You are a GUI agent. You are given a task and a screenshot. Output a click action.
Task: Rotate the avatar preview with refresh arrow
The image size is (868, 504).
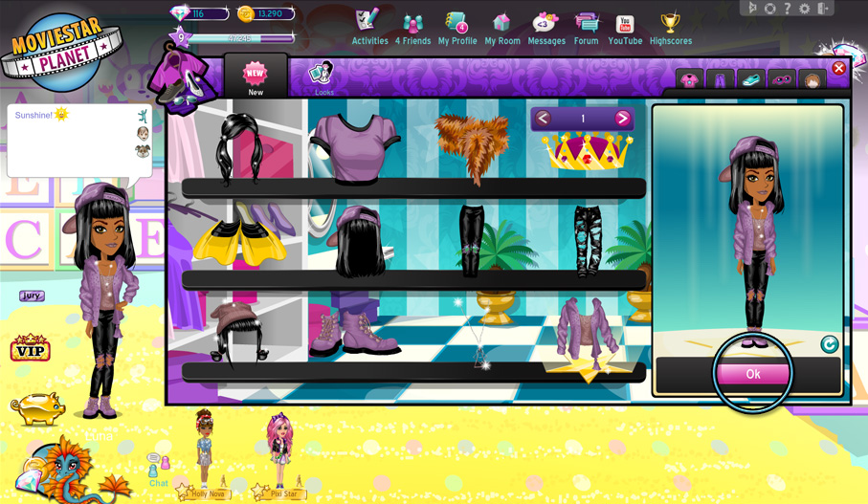tap(830, 344)
